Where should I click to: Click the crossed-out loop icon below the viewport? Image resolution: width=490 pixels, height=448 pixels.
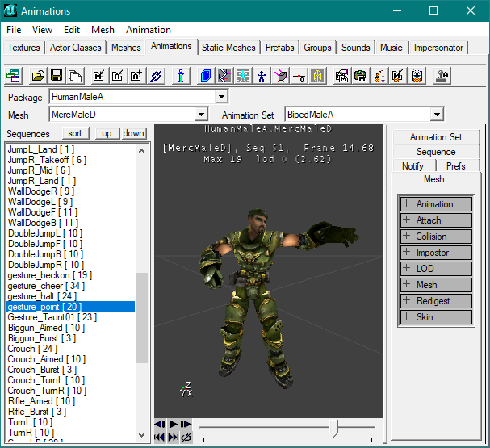tap(186, 437)
